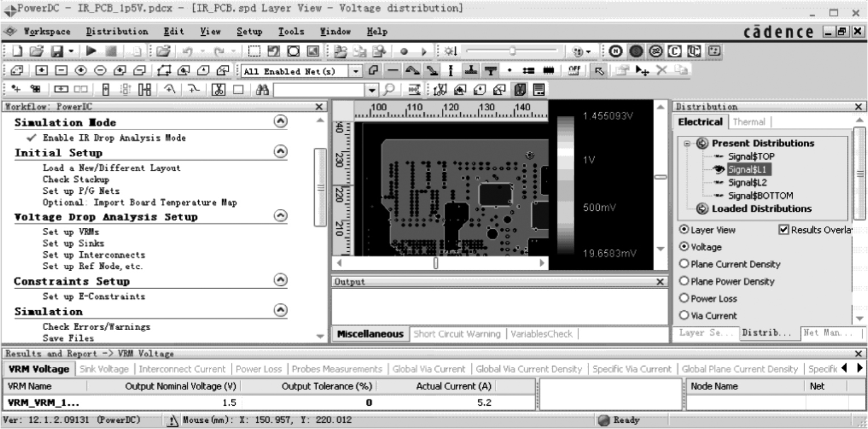Viewport: 868px width, 429px height.
Task: Click the add-node plus icon
Action: 17,89
